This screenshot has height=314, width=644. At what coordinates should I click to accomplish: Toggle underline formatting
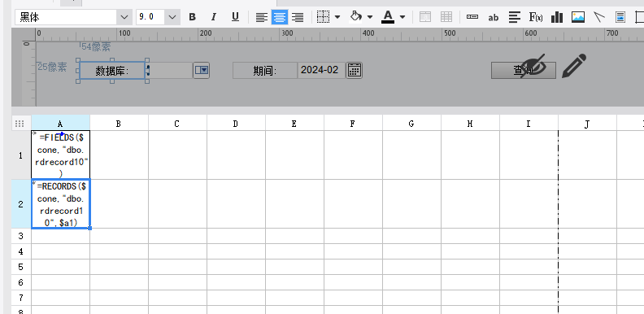tap(235, 17)
